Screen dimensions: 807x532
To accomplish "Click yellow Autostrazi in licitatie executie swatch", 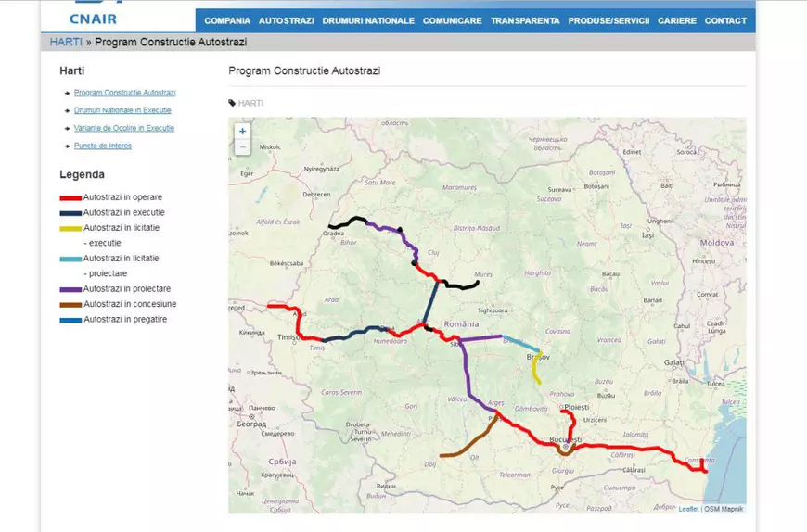I will point(70,229).
